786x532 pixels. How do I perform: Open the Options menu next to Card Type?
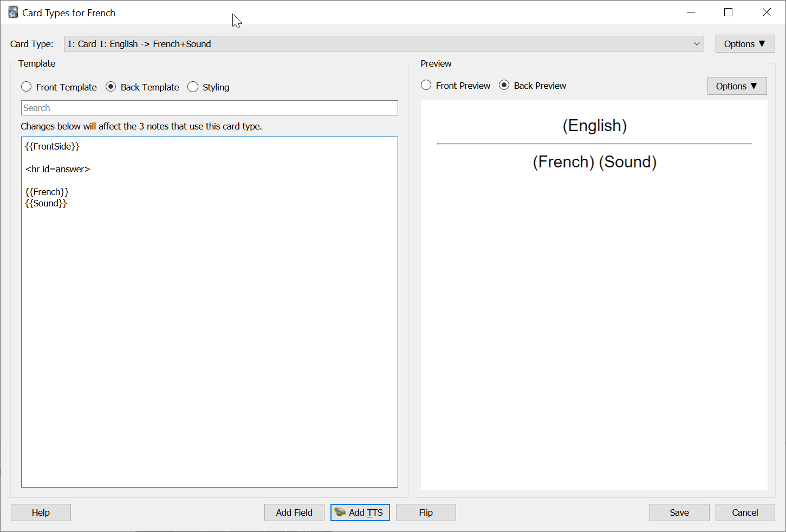[745, 43]
